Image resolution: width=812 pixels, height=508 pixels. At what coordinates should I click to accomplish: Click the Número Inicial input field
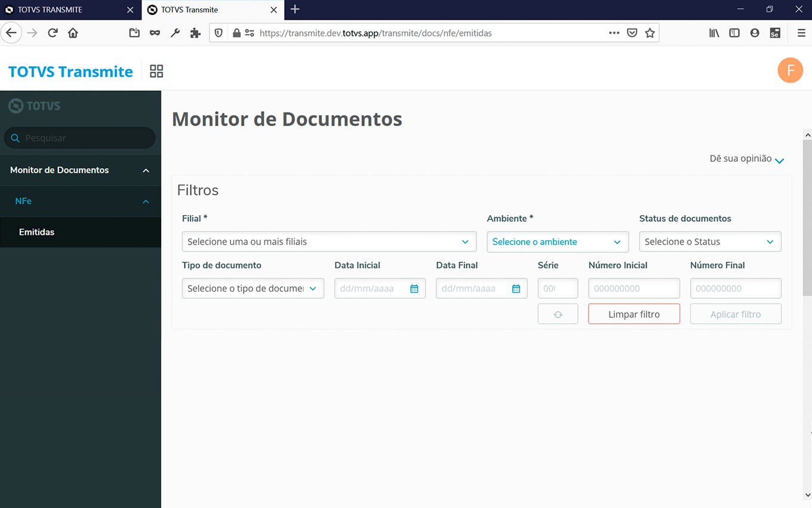(633, 289)
